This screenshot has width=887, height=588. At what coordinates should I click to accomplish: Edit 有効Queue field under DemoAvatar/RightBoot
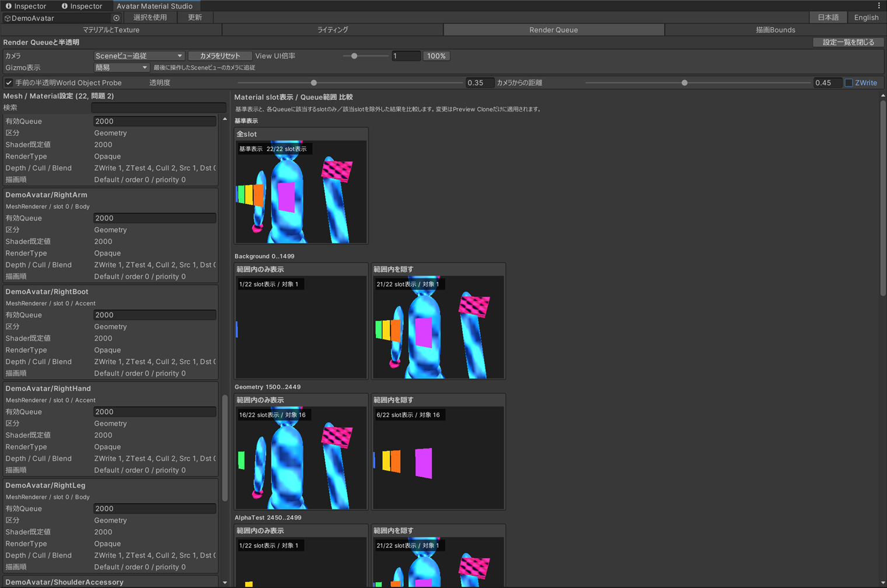click(155, 315)
